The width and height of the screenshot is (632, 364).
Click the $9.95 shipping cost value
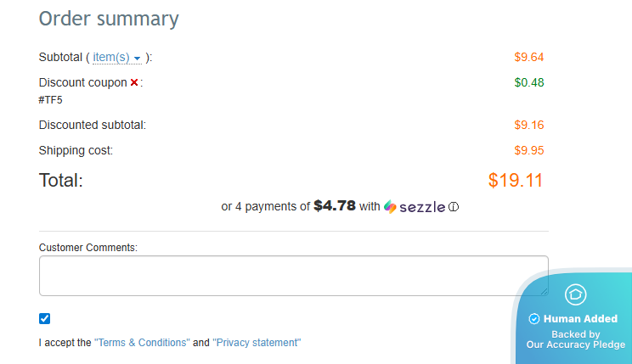(x=528, y=150)
